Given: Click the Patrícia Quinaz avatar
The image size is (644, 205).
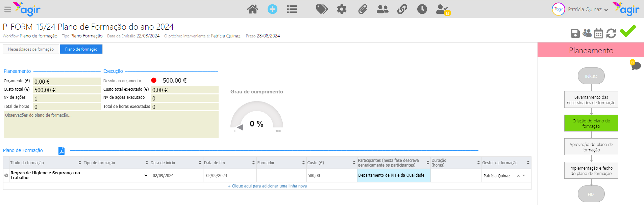Looking at the screenshot, I should [559, 9].
